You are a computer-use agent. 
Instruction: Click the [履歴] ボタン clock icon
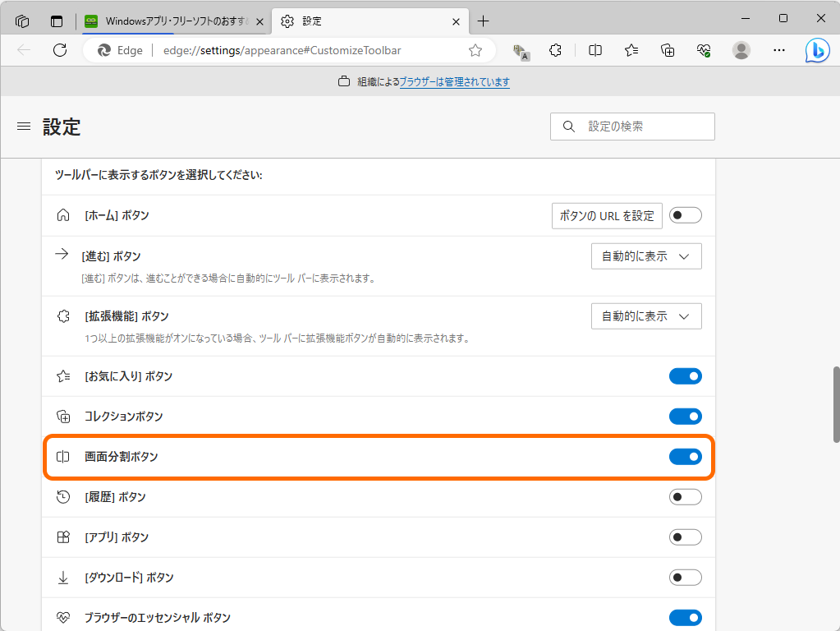tap(63, 497)
